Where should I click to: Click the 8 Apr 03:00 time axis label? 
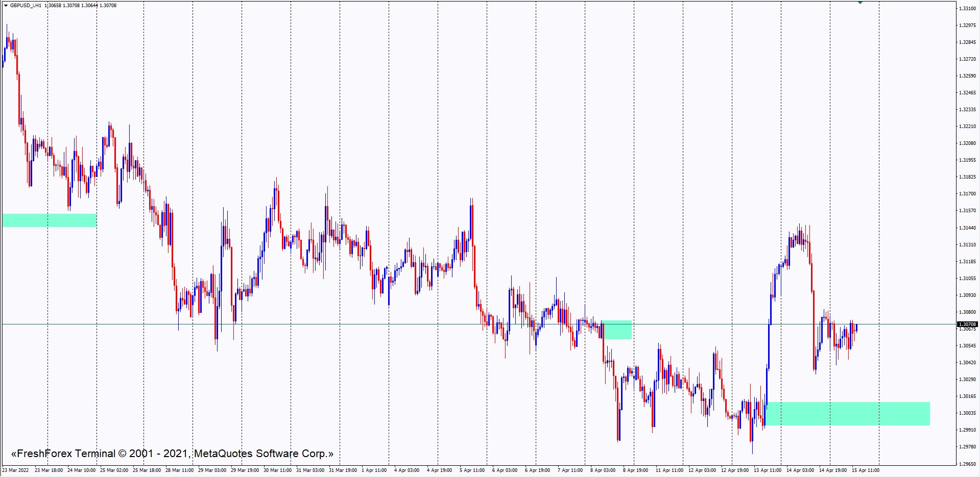click(x=603, y=470)
